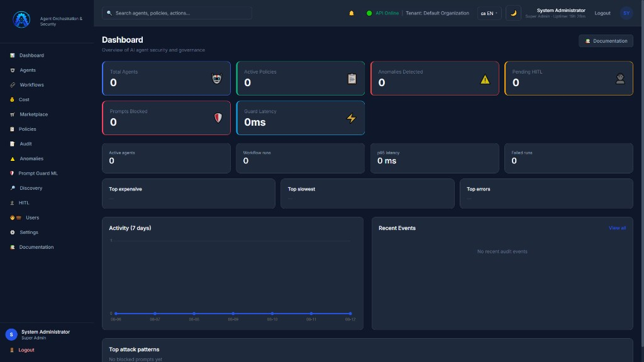Open the notifications bell
This screenshot has width=644, height=362.
click(x=351, y=13)
